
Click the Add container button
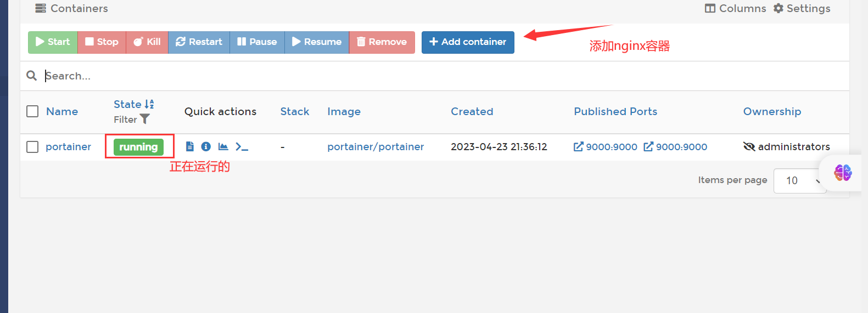click(468, 42)
